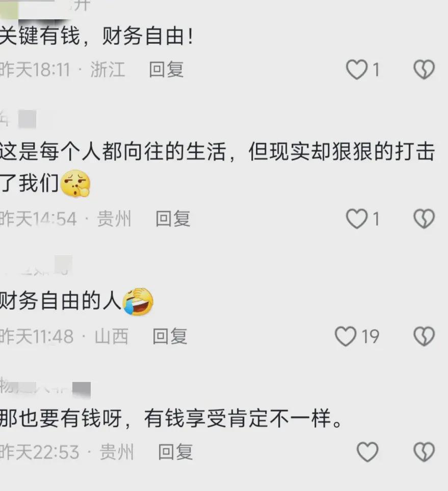Open blurred username above 财务自由的人 comment
The width and height of the screenshot is (448, 491).
36,266
